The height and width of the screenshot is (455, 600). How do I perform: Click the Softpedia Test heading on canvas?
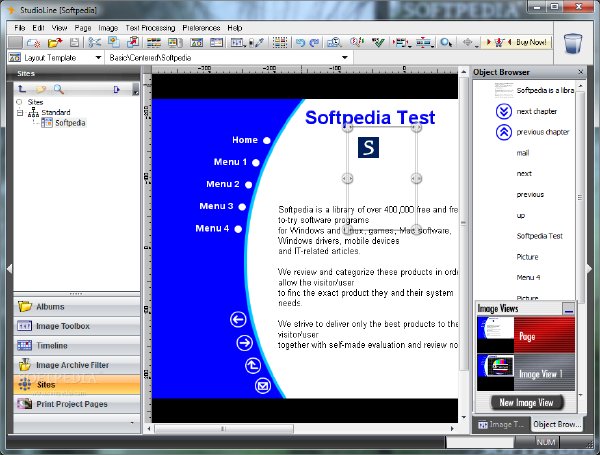(370, 117)
